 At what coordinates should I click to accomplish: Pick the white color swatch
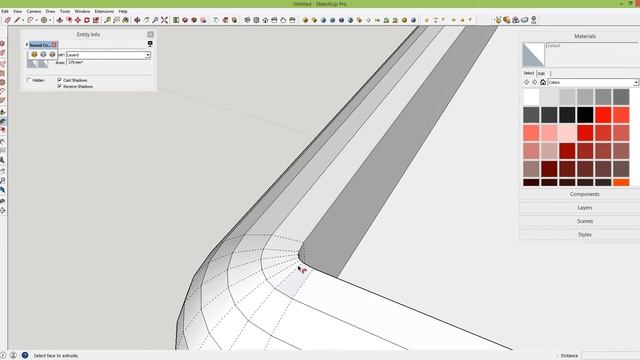click(531, 98)
